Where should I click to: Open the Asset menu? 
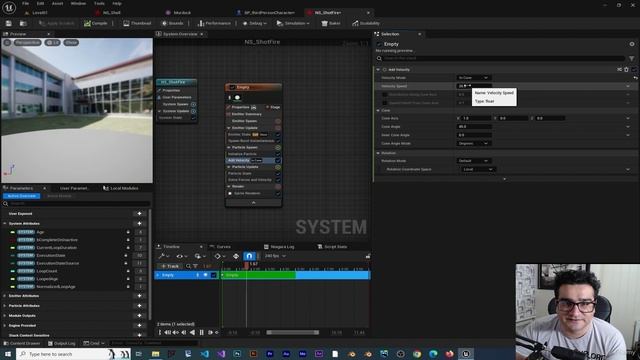click(58, 3)
